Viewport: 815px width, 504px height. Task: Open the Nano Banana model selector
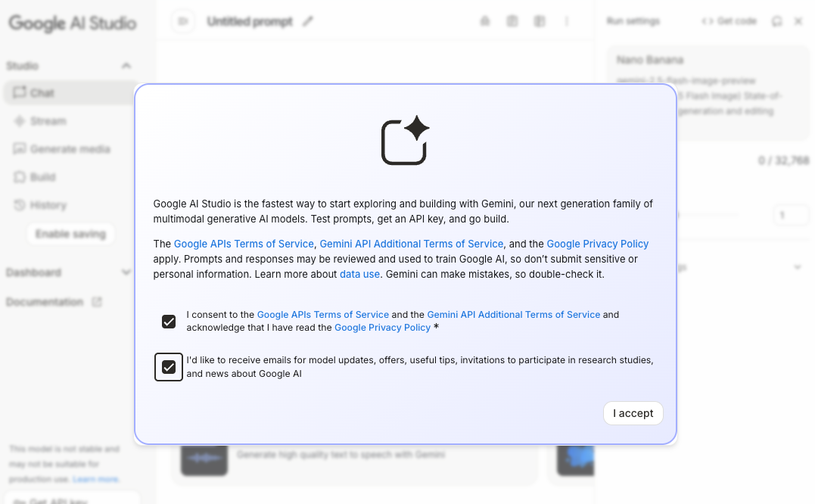point(708,85)
